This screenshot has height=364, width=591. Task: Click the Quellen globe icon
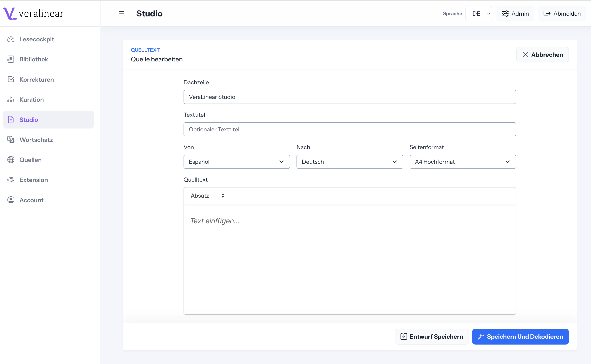click(x=11, y=160)
